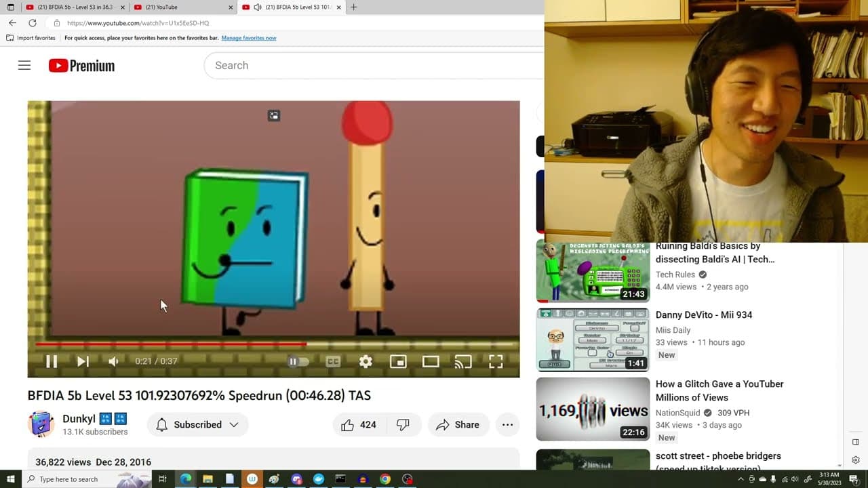Go to the YouTube Premium home logo
This screenshot has height=488, width=868.
(x=81, y=66)
